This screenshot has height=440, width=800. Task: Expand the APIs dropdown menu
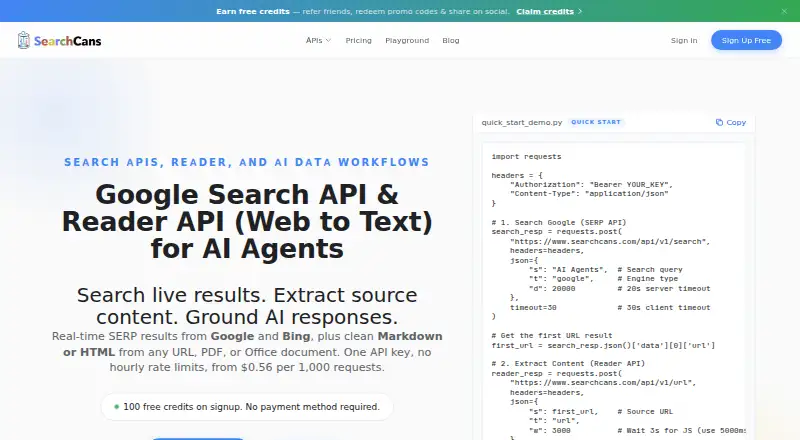coord(318,40)
